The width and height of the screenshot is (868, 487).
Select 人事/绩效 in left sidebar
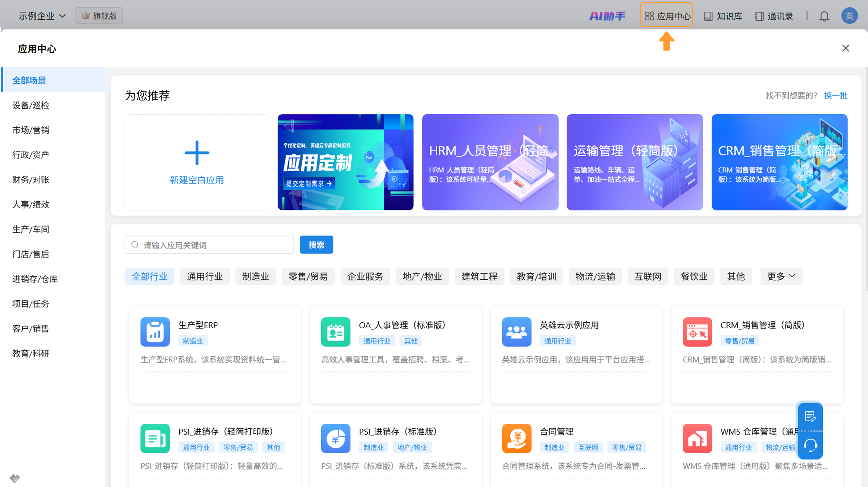click(31, 204)
